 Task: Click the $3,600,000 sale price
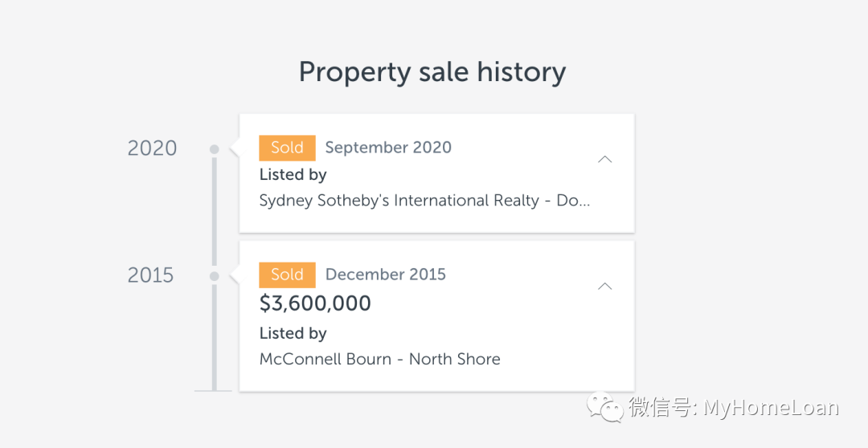pos(315,303)
